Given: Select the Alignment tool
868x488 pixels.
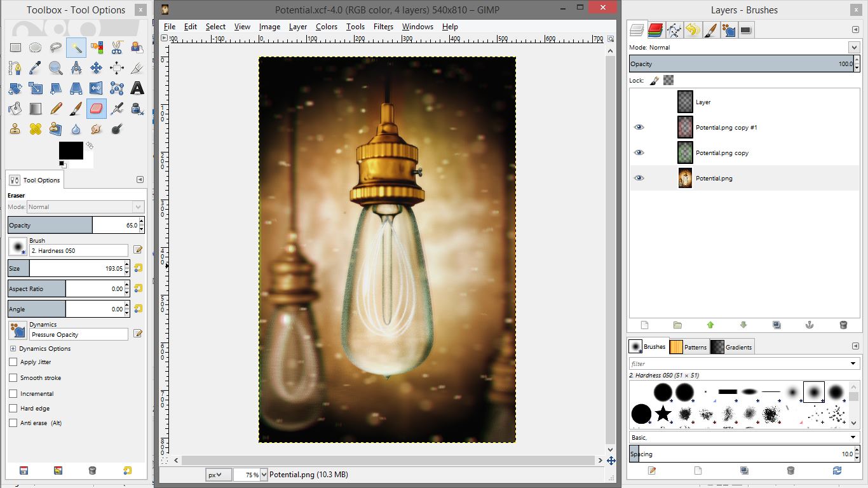Looking at the screenshot, I should 117,68.
